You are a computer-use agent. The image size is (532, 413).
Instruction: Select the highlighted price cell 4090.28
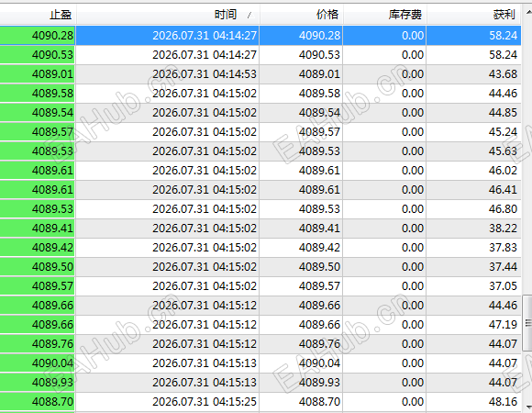click(301, 35)
